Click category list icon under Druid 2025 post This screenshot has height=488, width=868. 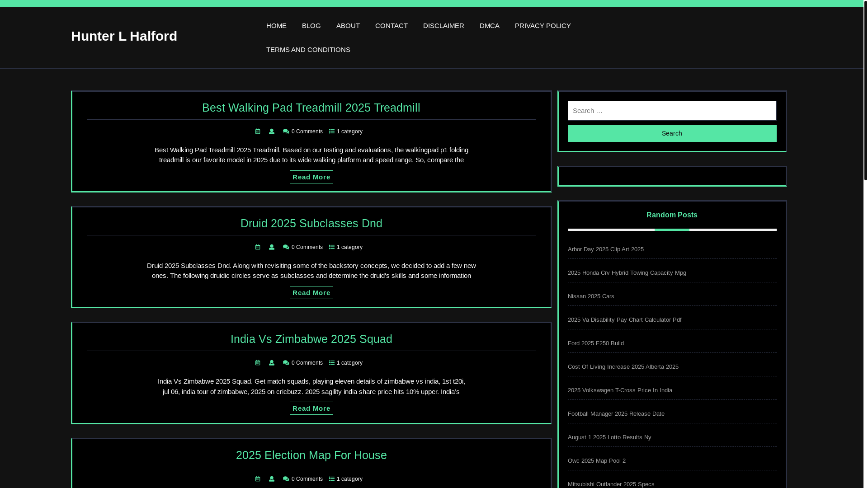[x=332, y=247]
